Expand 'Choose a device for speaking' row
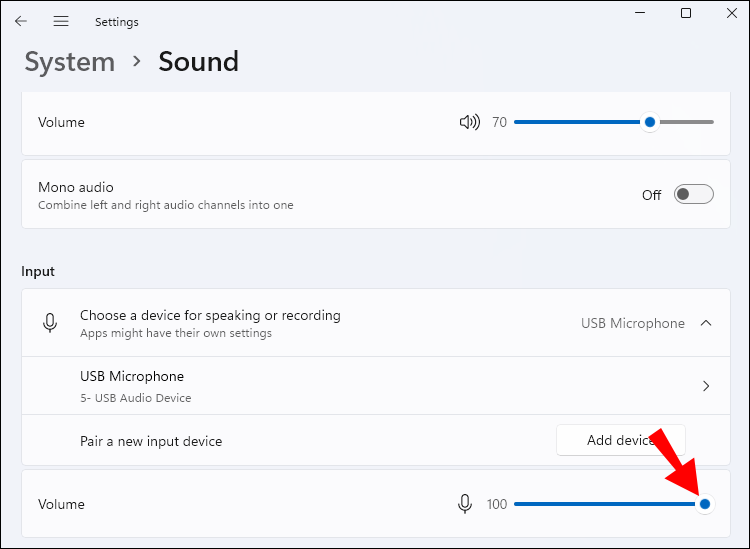The width and height of the screenshot is (750, 549). click(300, 323)
